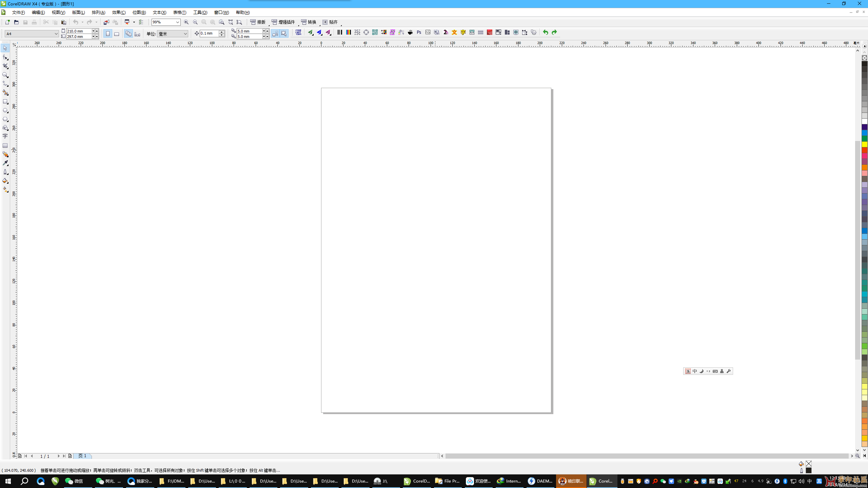Select the Pick tool in toolbox
The image size is (868, 488).
pos(5,48)
